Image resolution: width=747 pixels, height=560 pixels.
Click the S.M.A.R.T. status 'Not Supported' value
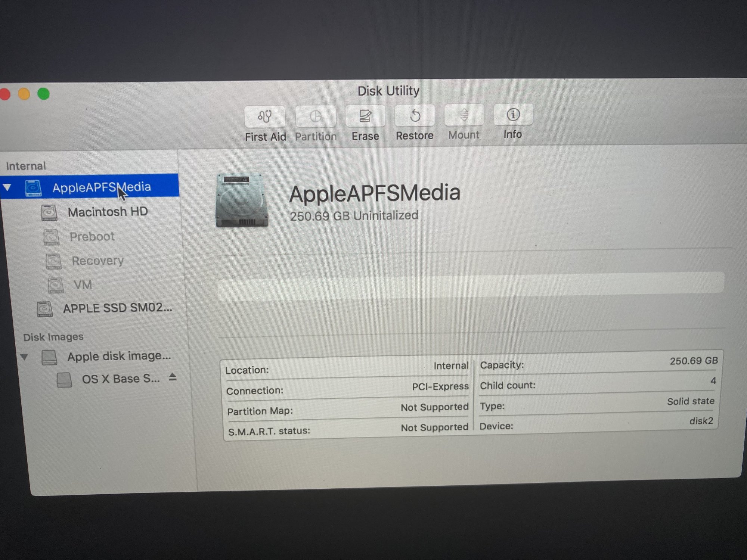point(435,427)
